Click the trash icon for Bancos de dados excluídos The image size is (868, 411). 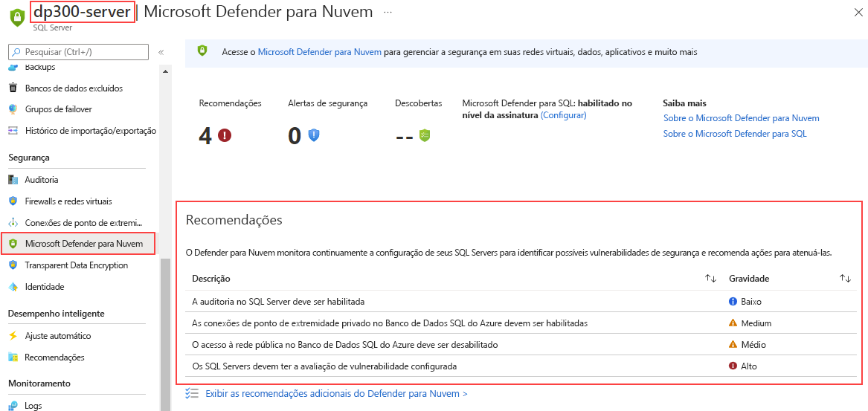(13, 88)
